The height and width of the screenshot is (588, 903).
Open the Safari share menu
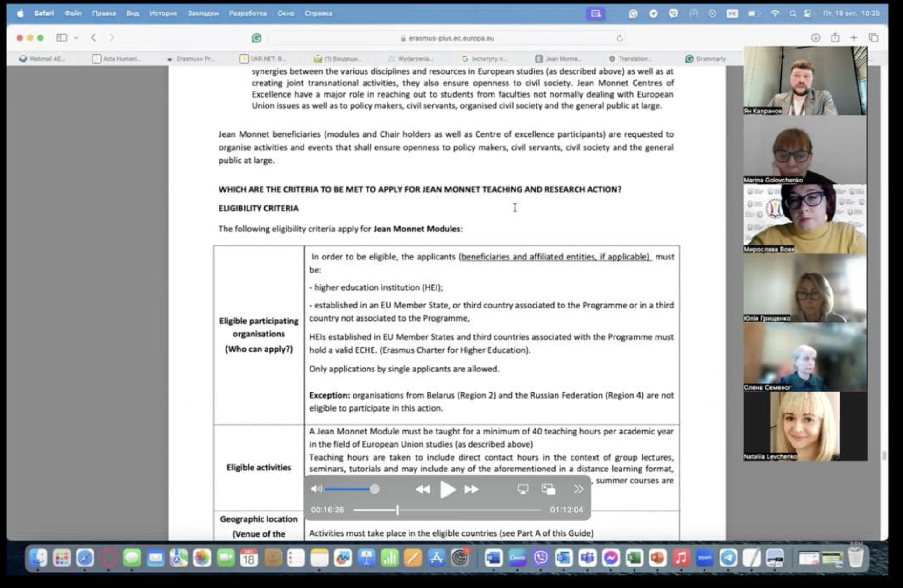tap(835, 37)
